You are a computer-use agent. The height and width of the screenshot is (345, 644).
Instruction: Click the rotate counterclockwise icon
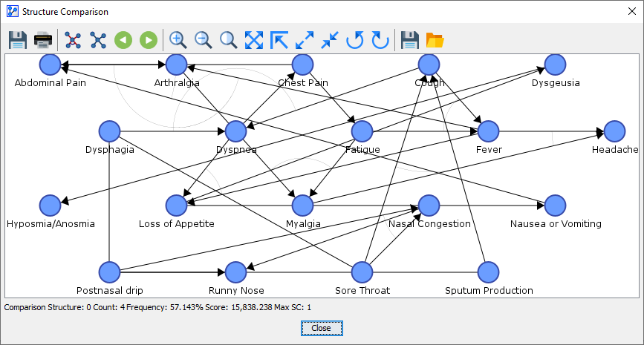(355, 40)
